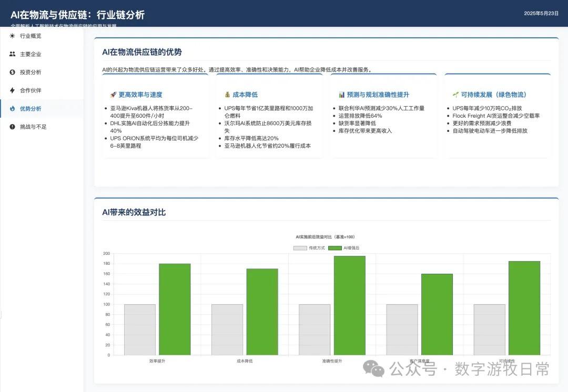Click the green bar for 效率提升
The height and width of the screenshot is (392, 568).
(175, 309)
